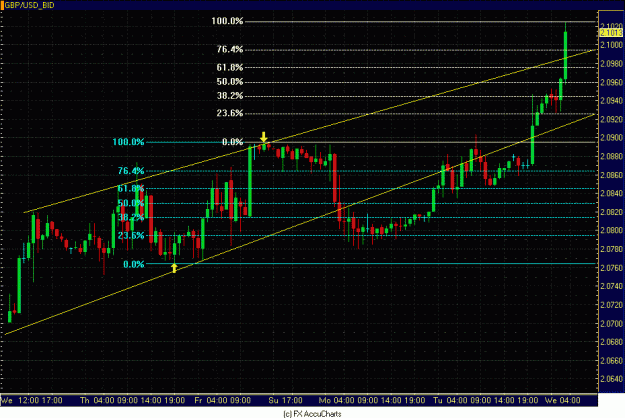The height and width of the screenshot is (418, 625).
Task: Click the 2.0680 price axis label
Action: (x=611, y=342)
